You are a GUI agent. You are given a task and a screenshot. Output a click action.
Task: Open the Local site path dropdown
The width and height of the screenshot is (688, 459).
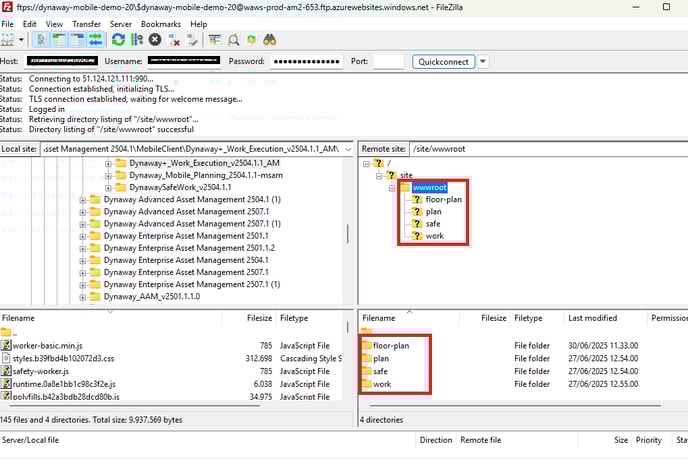(348, 149)
